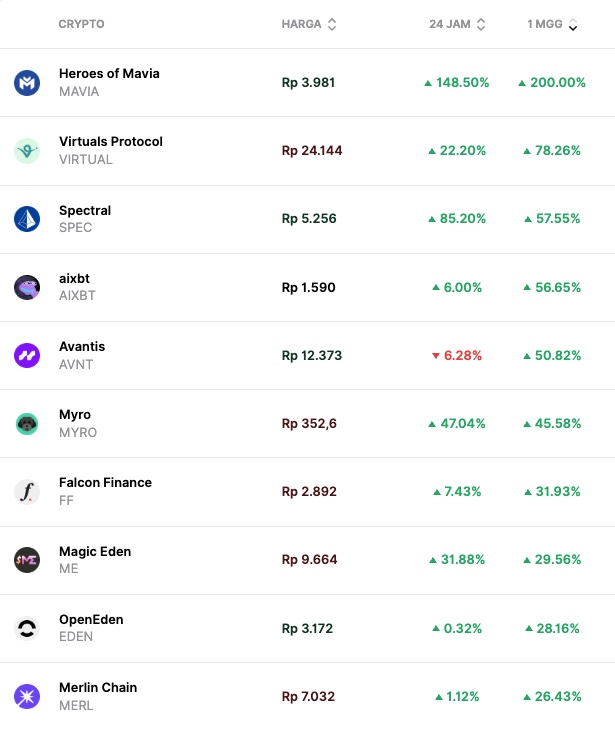Open the Heroes of Mavia name link
Screen dimensions: 615x730
click(x=109, y=74)
